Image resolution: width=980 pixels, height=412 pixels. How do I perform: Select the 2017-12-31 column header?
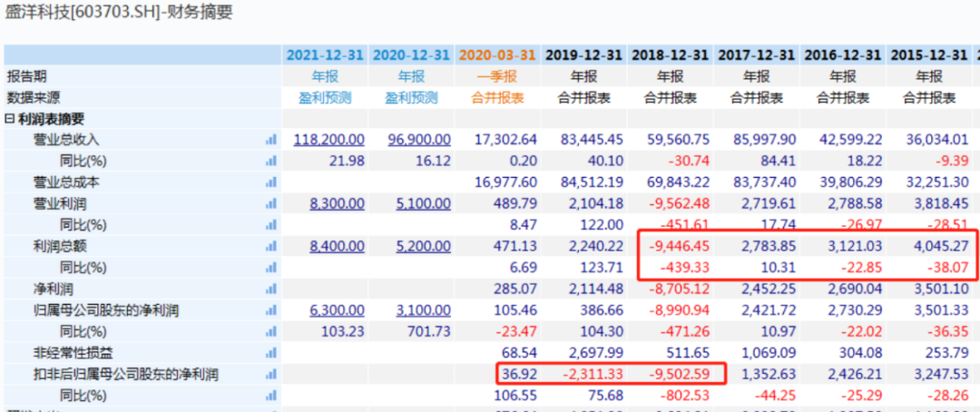tap(756, 55)
